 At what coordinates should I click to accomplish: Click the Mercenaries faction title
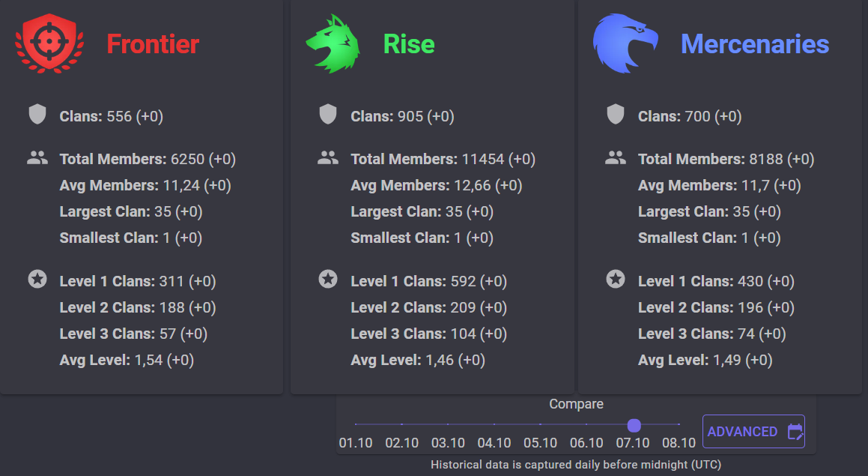point(754,44)
